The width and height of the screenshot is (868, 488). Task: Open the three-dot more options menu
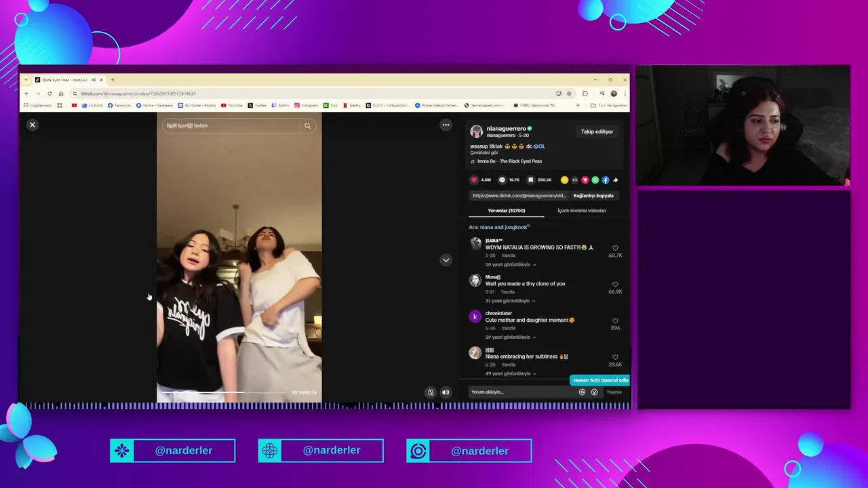446,125
